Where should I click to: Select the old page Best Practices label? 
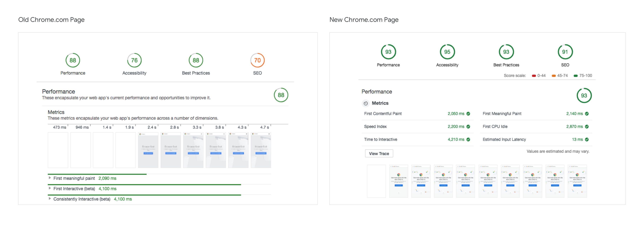point(196,73)
